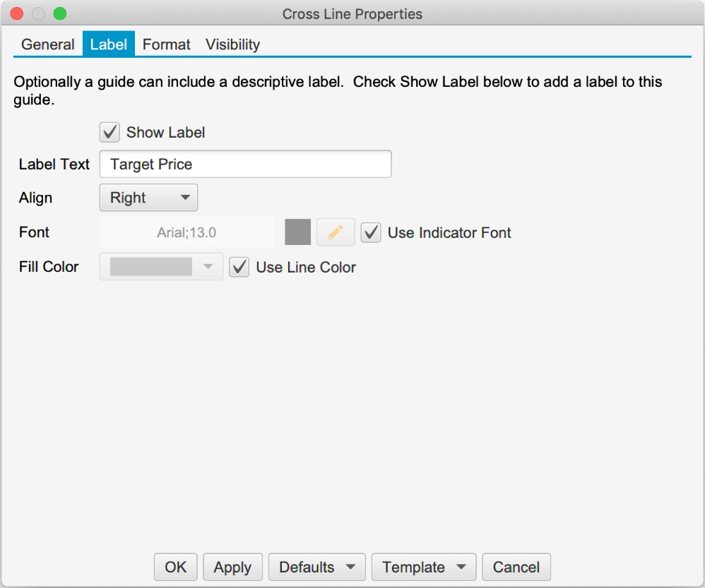Click the Arial;13.0 font field
The height and width of the screenshot is (588, 705).
(x=186, y=232)
